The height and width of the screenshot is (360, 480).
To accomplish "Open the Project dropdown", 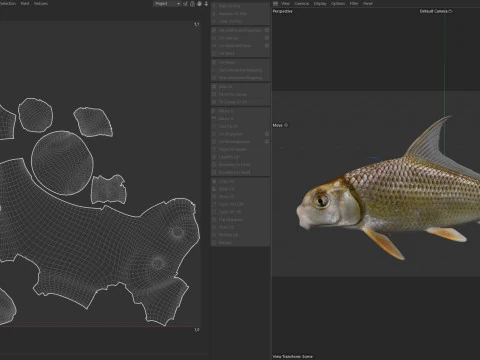I will pos(167,4).
